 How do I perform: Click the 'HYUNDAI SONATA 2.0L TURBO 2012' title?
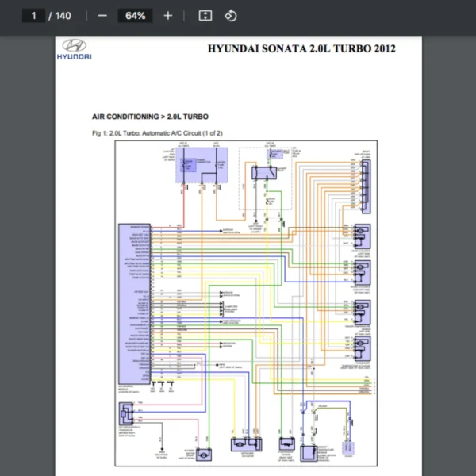click(x=301, y=48)
